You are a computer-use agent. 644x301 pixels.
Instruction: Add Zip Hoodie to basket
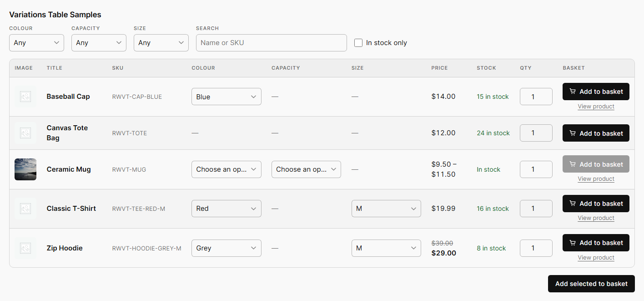(596, 243)
